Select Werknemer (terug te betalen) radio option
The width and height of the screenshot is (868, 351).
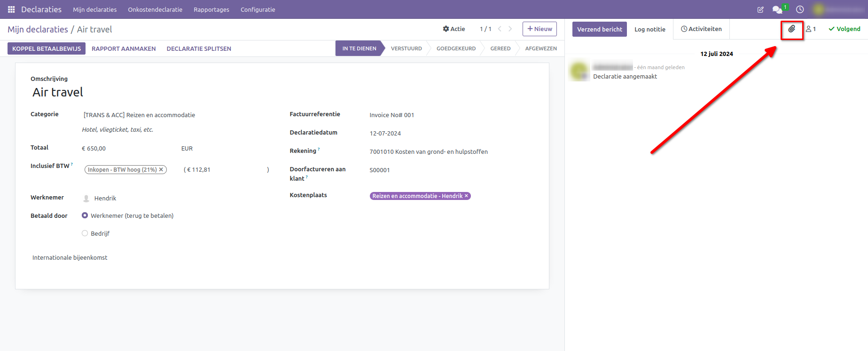[85, 215]
